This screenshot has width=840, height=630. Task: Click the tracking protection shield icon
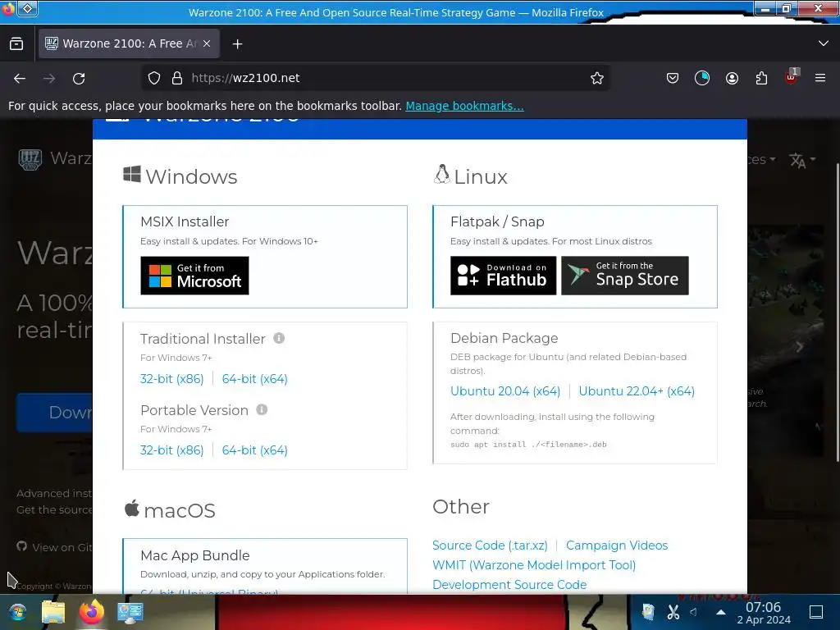pyautogui.click(x=154, y=78)
